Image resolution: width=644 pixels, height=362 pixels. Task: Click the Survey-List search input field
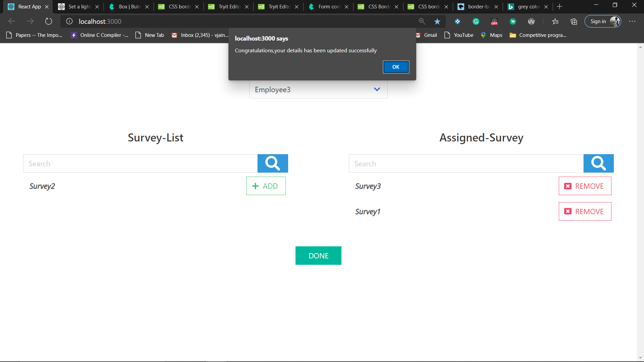coord(140,164)
